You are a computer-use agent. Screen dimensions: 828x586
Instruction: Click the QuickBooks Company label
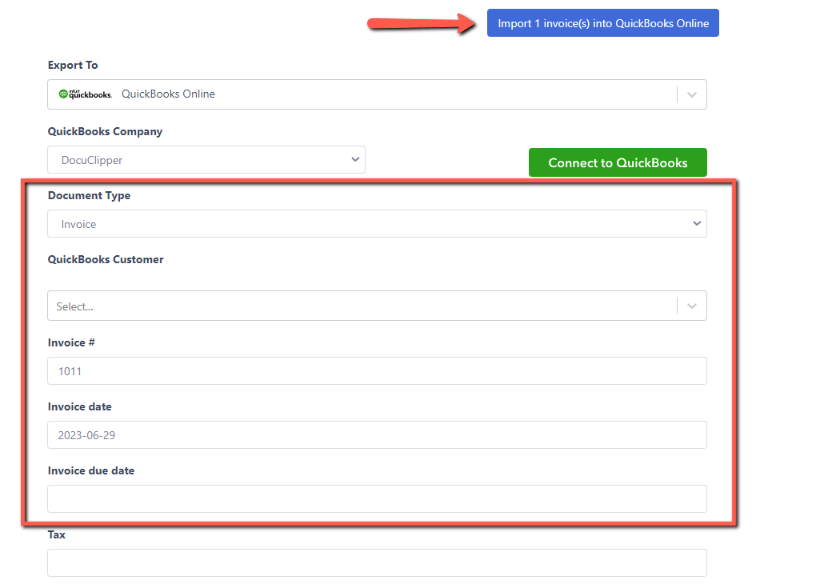105,131
